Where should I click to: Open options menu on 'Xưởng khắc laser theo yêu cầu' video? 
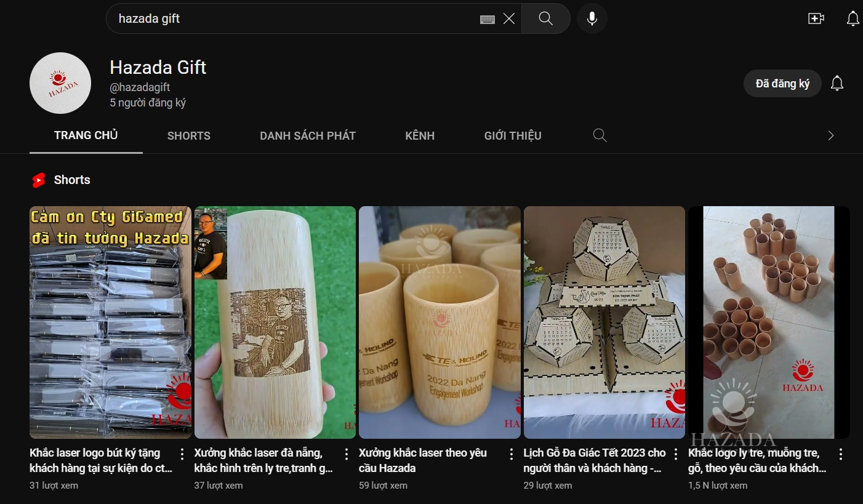pos(511,453)
